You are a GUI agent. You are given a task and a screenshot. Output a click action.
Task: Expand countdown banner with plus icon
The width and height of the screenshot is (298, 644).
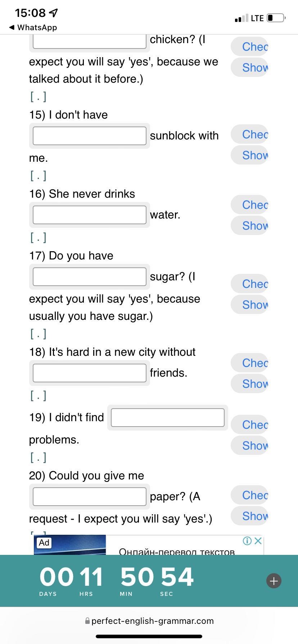click(x=274, y=581)
